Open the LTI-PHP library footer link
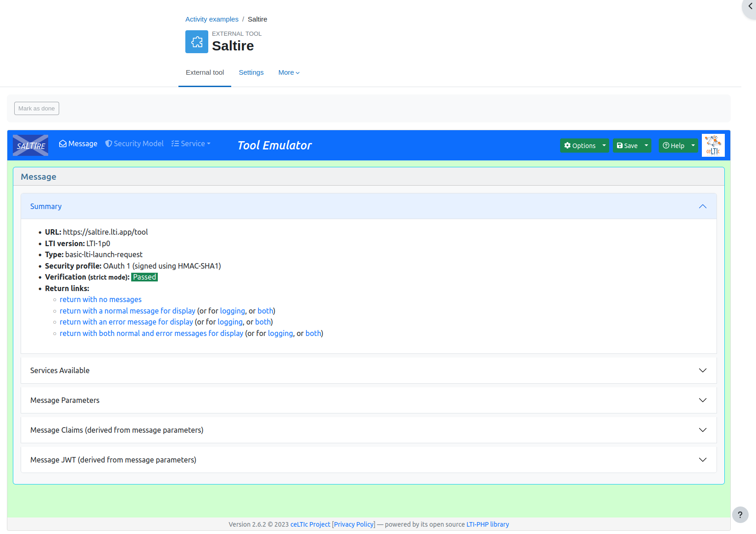This screenshot has height=534, width=756. tap(488, 524)
